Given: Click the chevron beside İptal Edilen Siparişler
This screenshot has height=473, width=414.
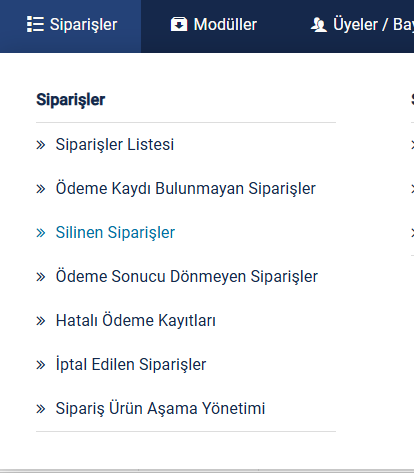Looking at the screenshot, I should [x=41, y=365].
